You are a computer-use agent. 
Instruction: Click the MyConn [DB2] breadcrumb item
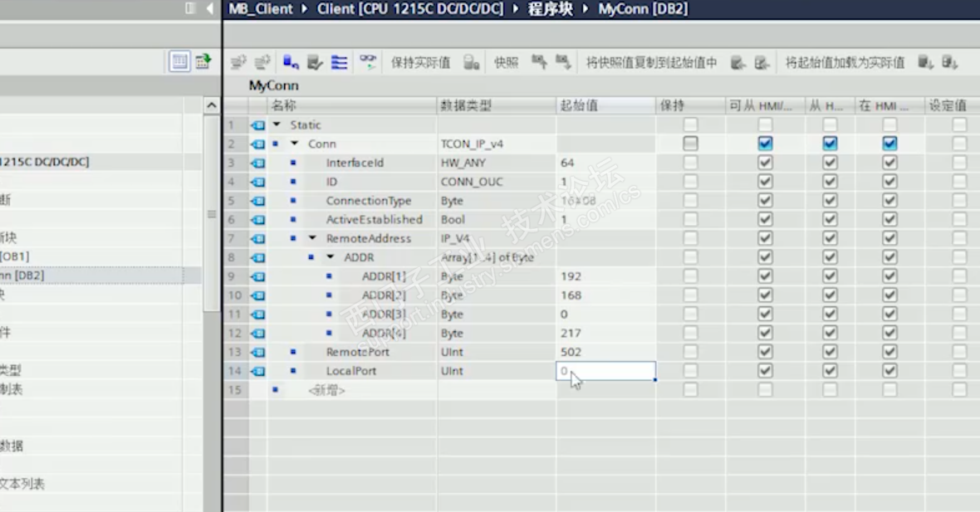pos(643,9)
